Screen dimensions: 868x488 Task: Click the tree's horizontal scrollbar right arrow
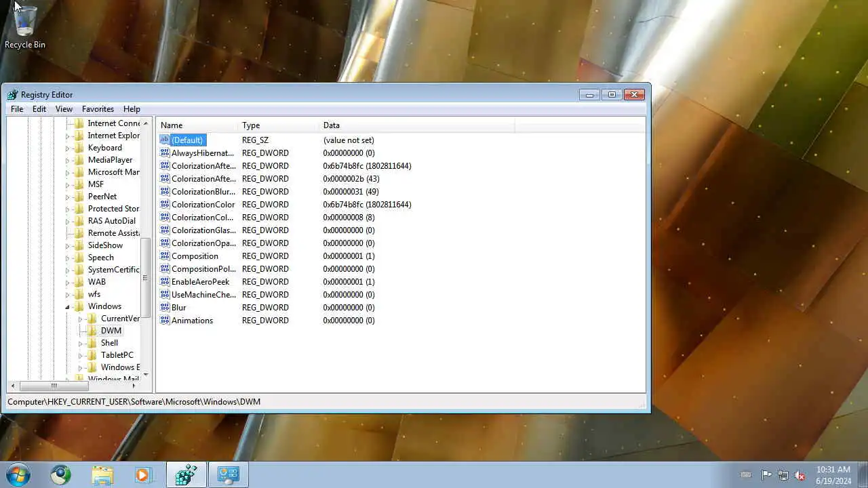[134, 386]
